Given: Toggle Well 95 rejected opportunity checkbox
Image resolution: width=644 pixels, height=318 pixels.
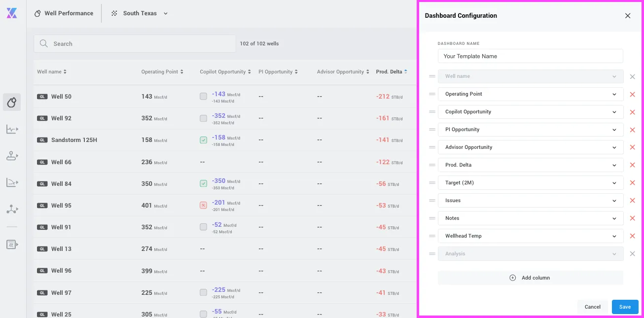Looking at the screenshot, I should click(203, 205).
